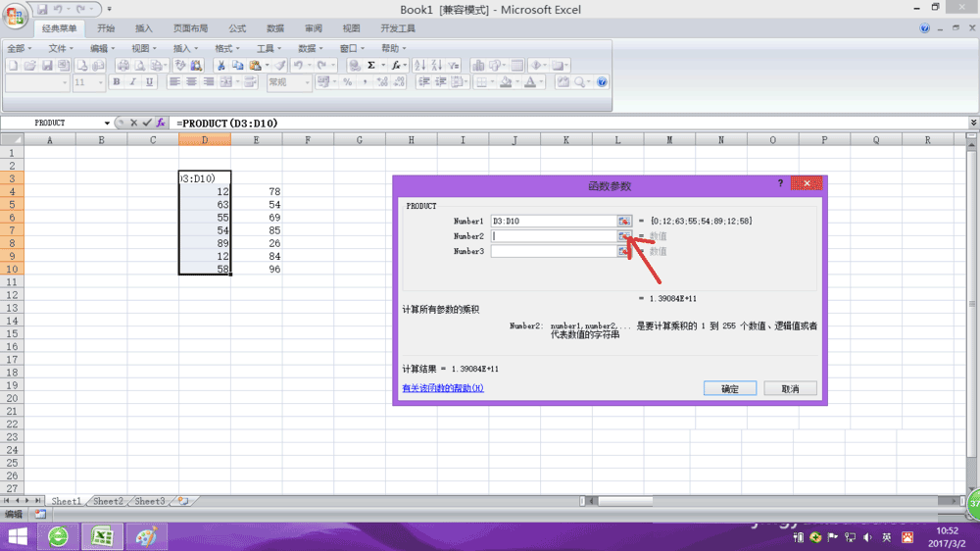Cancel formula entry with X button
This screenshot has height=551, width=980.
click(133, 123)
